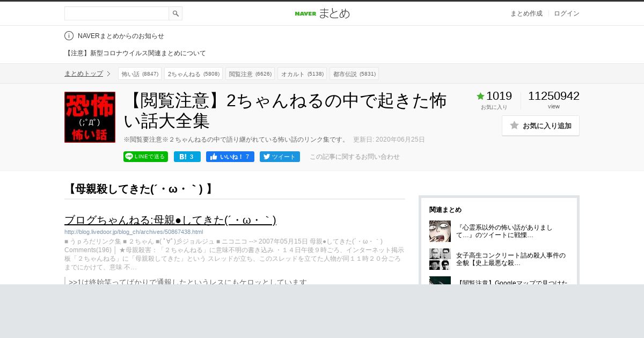
Task: Select the オカルト (5138) tag
Action: [x=302, y=74]
